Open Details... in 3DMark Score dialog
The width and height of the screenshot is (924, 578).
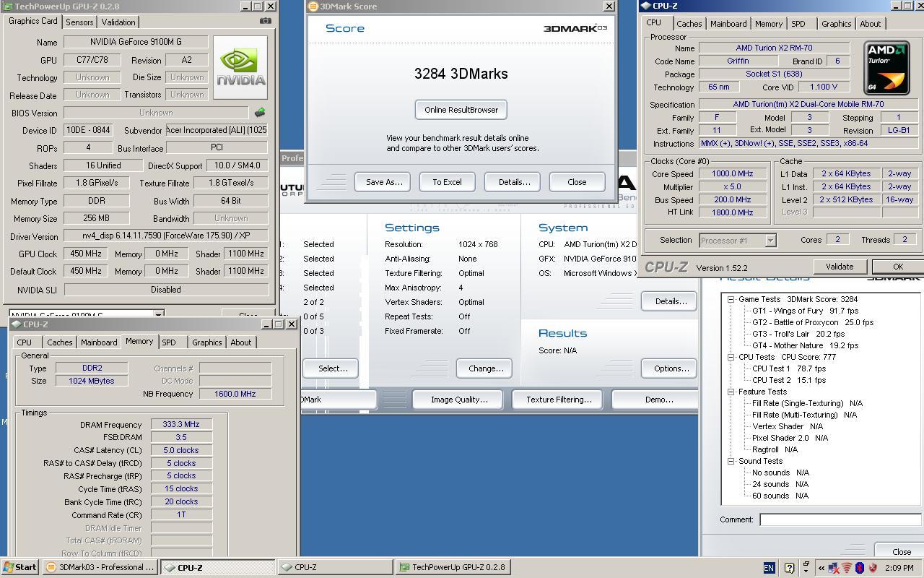point(513,182)
